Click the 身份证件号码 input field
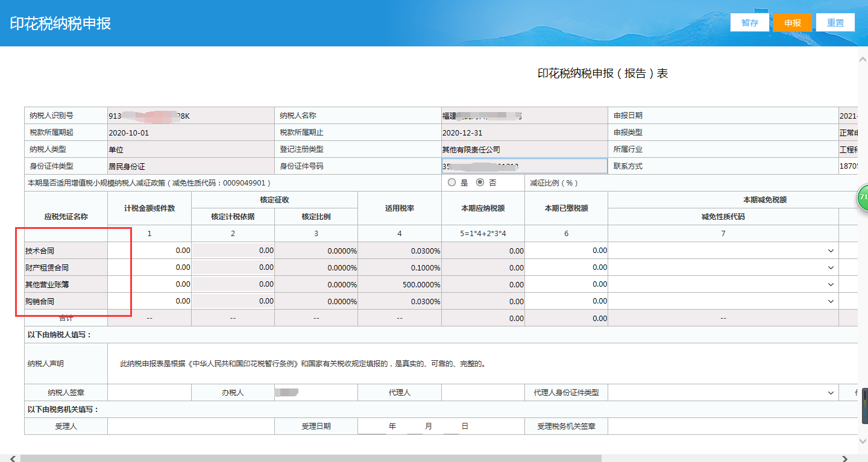The width and height of the screenshot is (868, 462). 524,166
